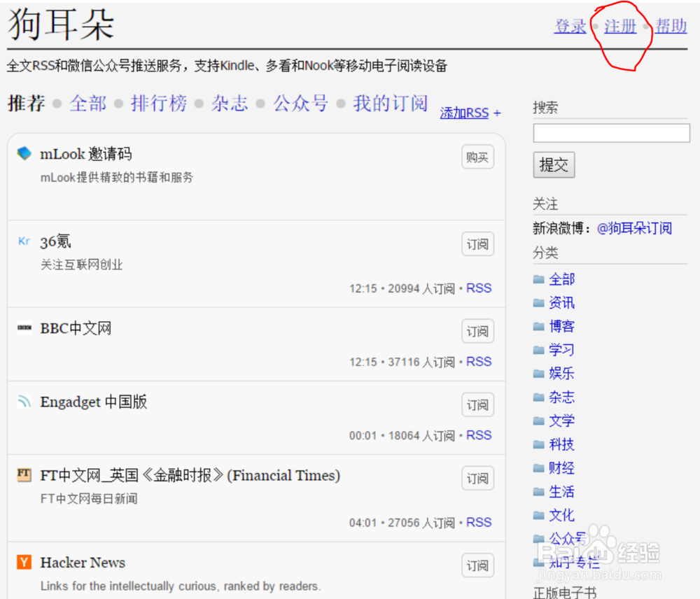Open RSS link for Engadget 中国版
700x599 pixels.
pyautogui.click(x=479, y=435)
